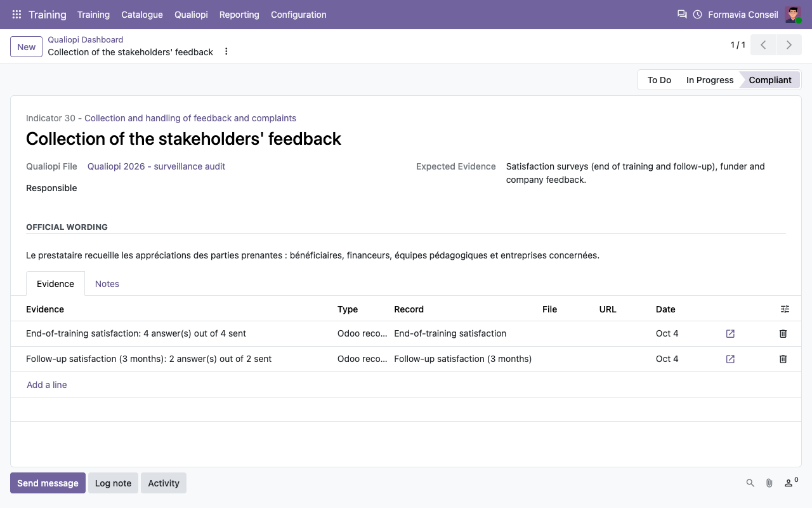Create a New record
Viewport: 812px width, 508px height.
(x=27, y=47)
